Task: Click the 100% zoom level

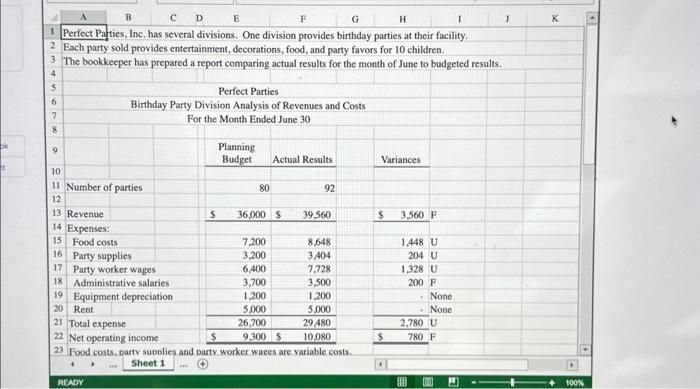Action: (x=574, y=383)
